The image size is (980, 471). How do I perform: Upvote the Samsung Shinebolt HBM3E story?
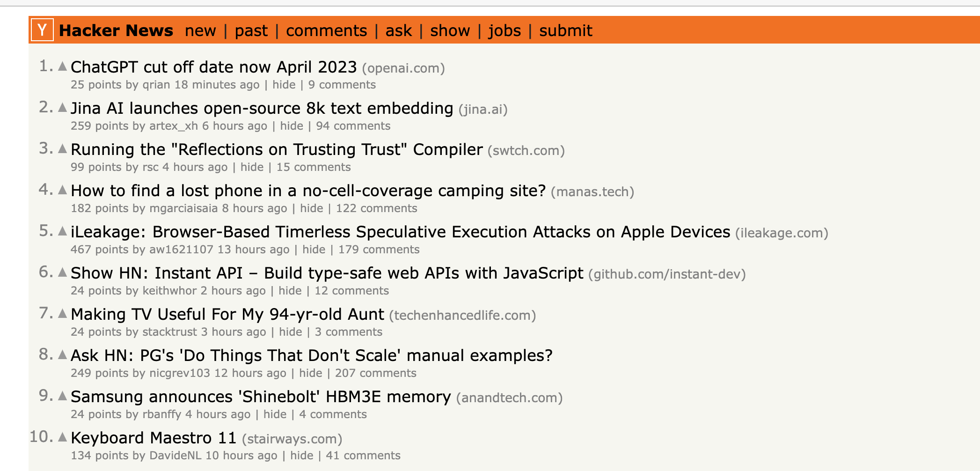coord(62,396)
